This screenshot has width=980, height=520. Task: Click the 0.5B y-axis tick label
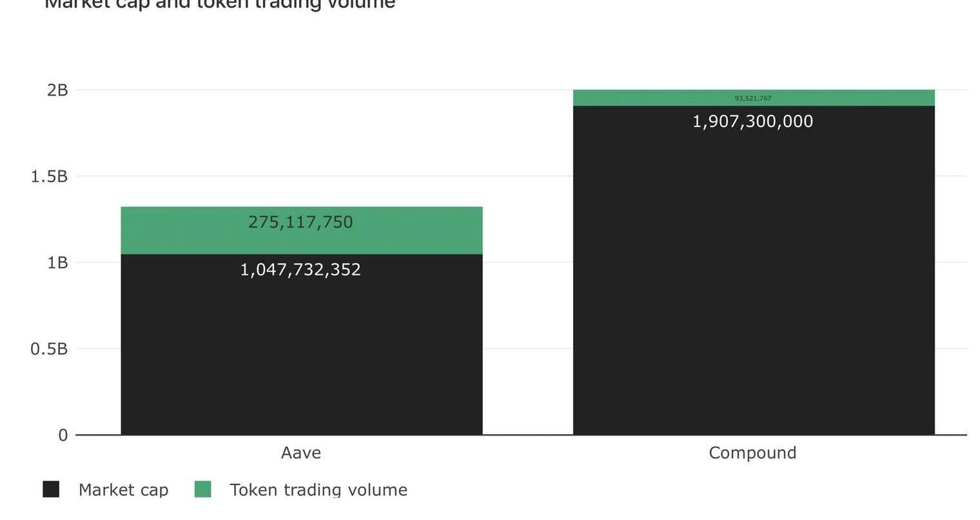pos(49,349)
